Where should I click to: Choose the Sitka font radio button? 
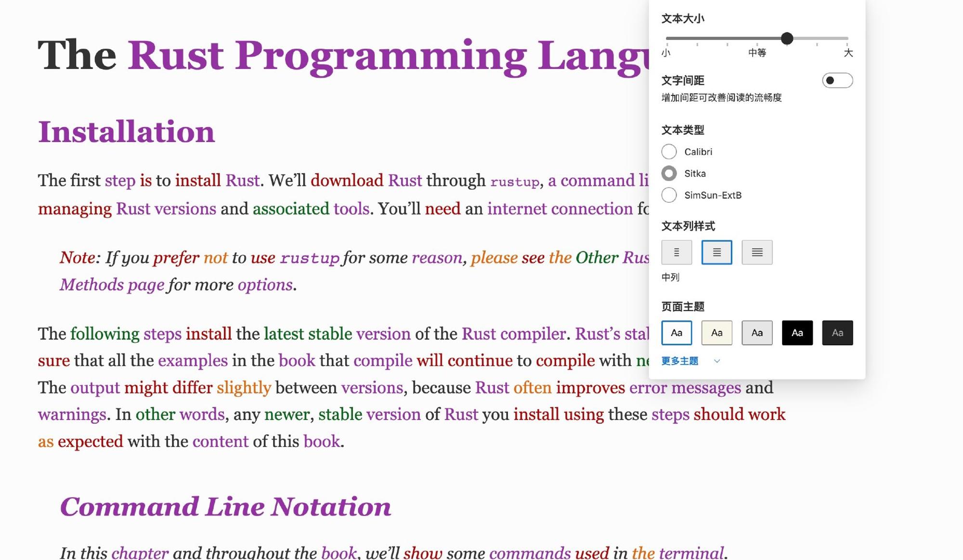[669, 173]
